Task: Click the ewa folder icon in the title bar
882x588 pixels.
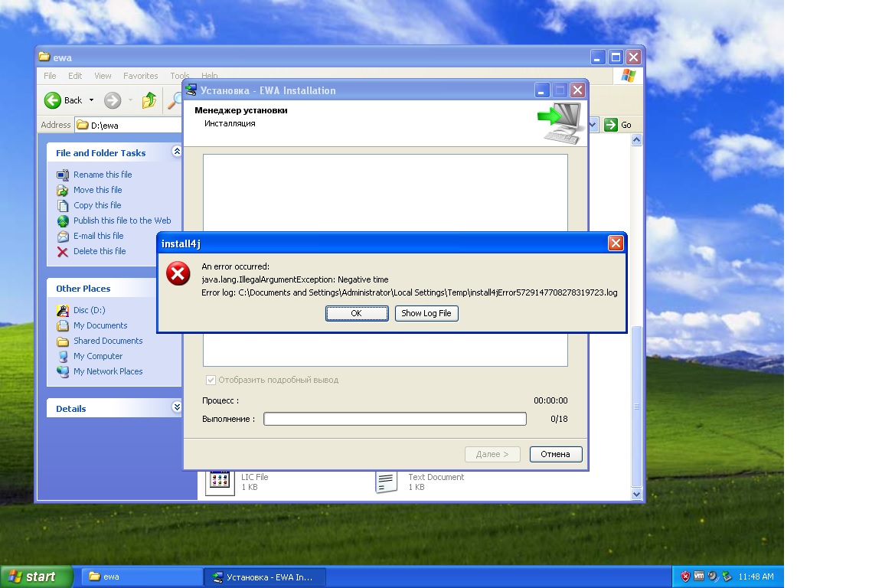Action: 44,57
